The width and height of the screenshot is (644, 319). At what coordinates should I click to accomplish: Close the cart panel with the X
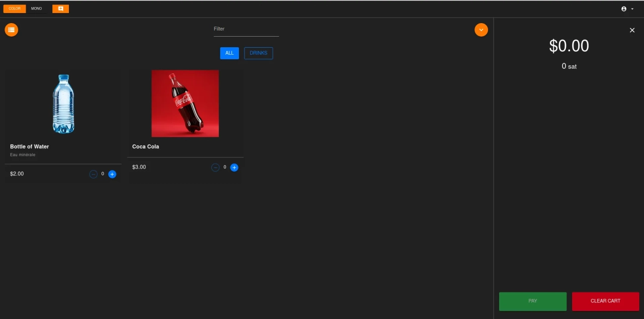(x=632, y=30)
